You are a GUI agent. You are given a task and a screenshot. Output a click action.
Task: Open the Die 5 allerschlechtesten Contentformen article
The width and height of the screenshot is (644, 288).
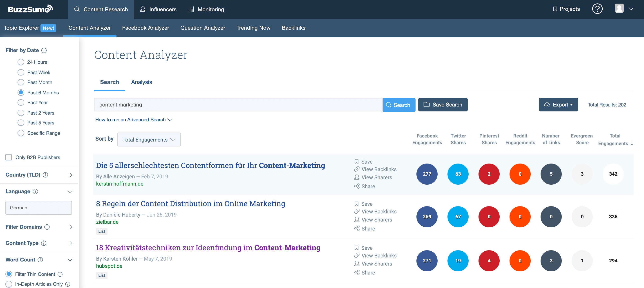coord(210,166)
